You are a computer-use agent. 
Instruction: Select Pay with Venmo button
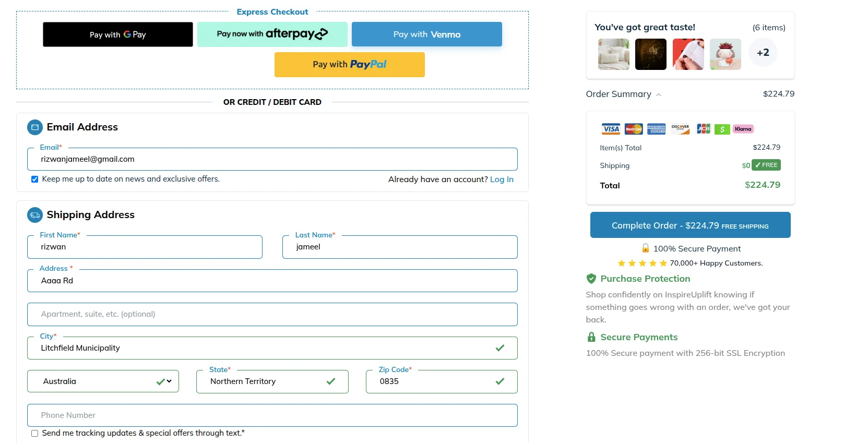click(x=427, y=34)
